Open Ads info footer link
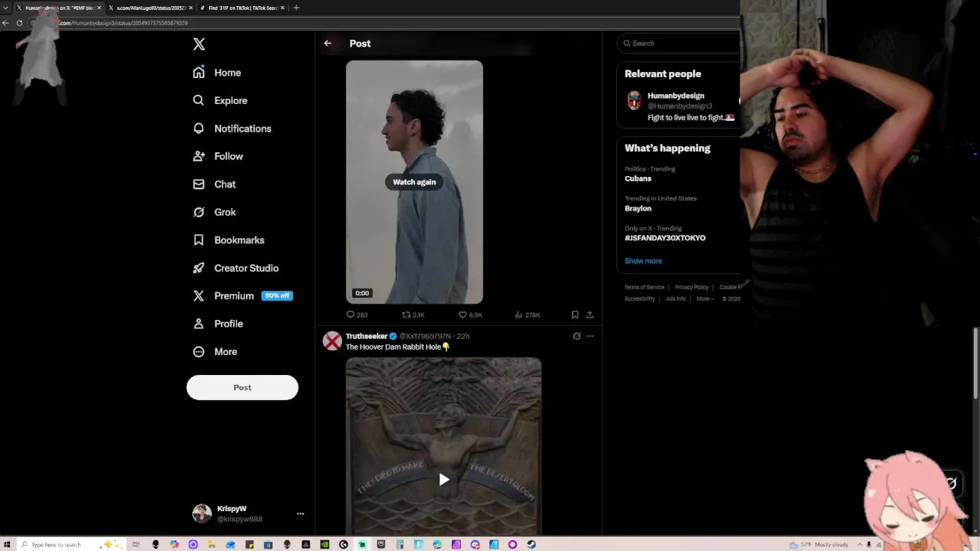This screenshot has height=551, width=980. 675,298
